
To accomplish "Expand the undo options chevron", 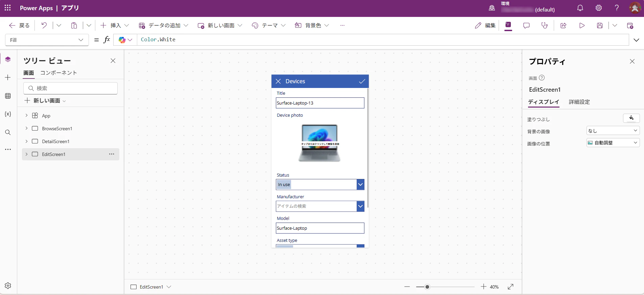I will (x=59, y=25).
